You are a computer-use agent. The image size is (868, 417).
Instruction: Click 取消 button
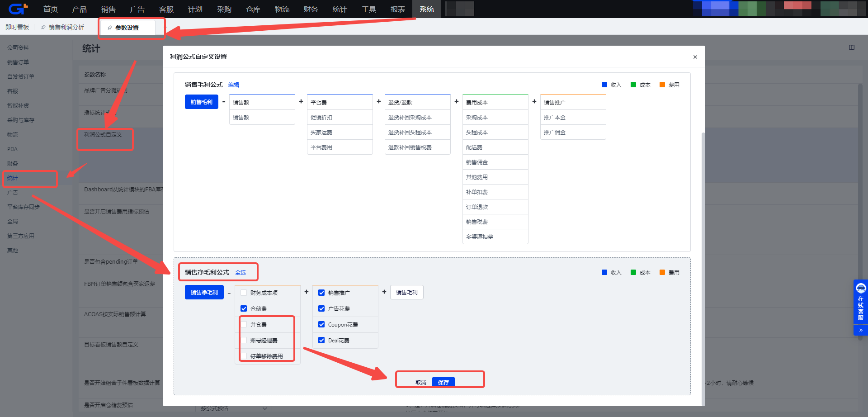421,383
